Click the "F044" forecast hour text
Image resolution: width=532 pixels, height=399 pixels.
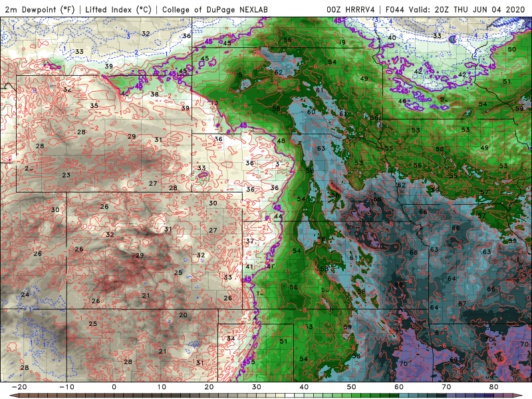[395, 9]
